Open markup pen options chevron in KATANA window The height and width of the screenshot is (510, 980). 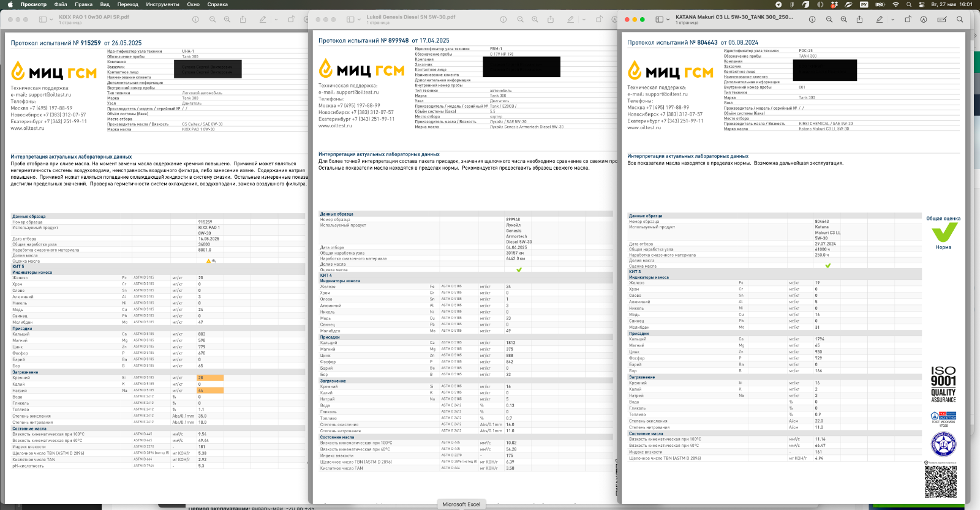pyautogui.click(x=892, y=20)
